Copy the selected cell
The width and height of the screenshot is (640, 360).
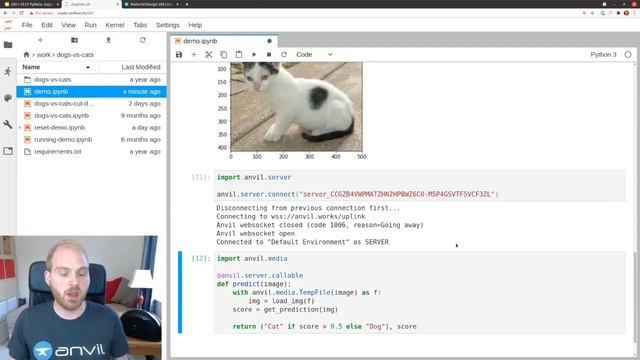tap(224, 54)
